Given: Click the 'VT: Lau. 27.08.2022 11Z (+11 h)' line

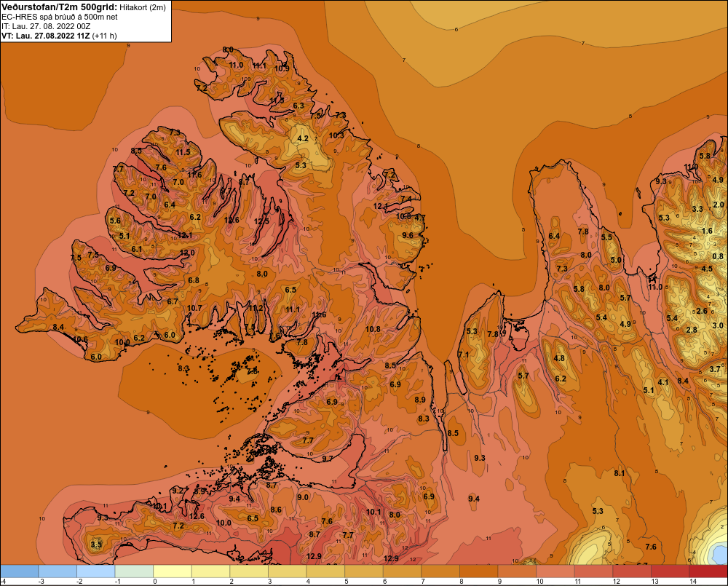Looking at the screenshot, I should pyautogui.click(x=59, y=36).
